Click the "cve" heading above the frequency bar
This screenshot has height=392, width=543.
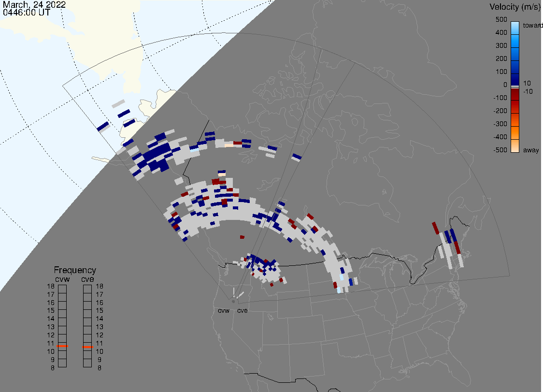point(87,279)
